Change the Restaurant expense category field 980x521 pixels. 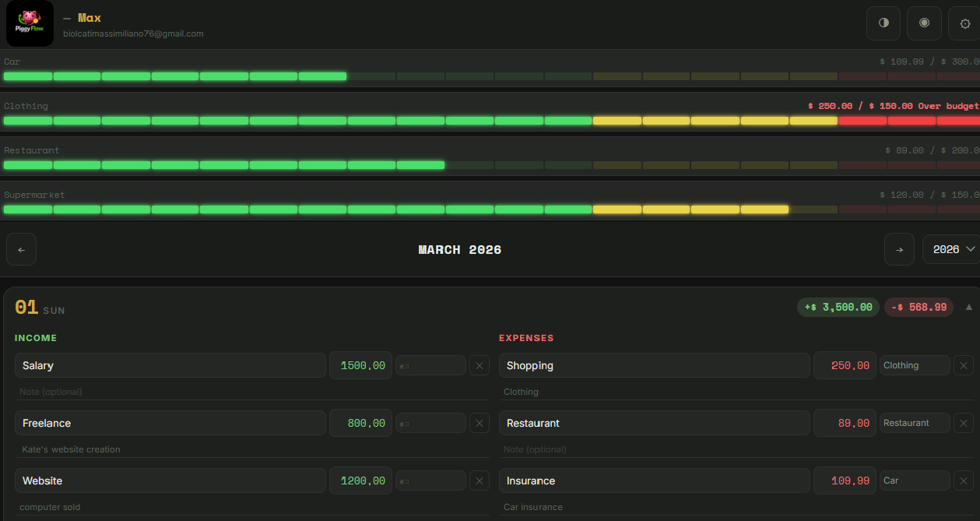click(915, 423)
